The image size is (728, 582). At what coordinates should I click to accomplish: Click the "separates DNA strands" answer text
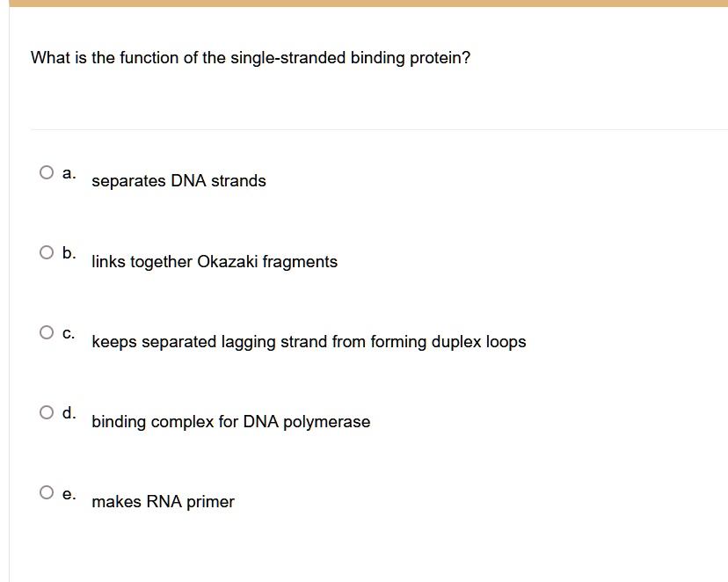point(178,181)
